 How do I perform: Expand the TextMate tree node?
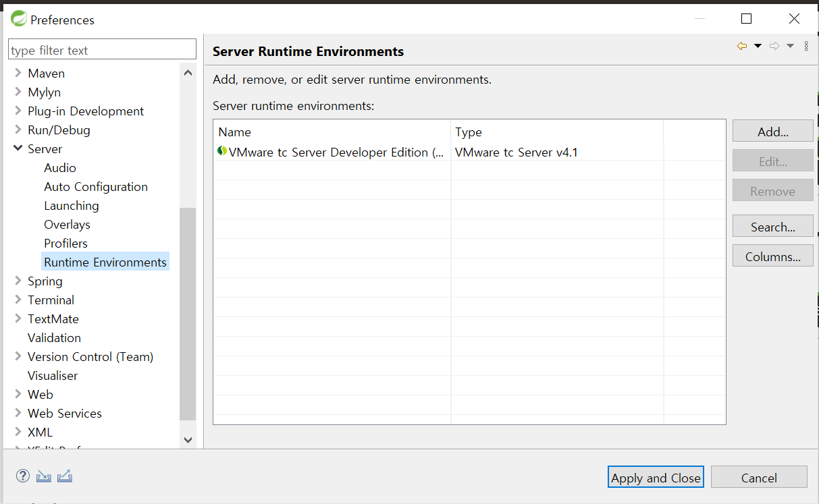18,318
